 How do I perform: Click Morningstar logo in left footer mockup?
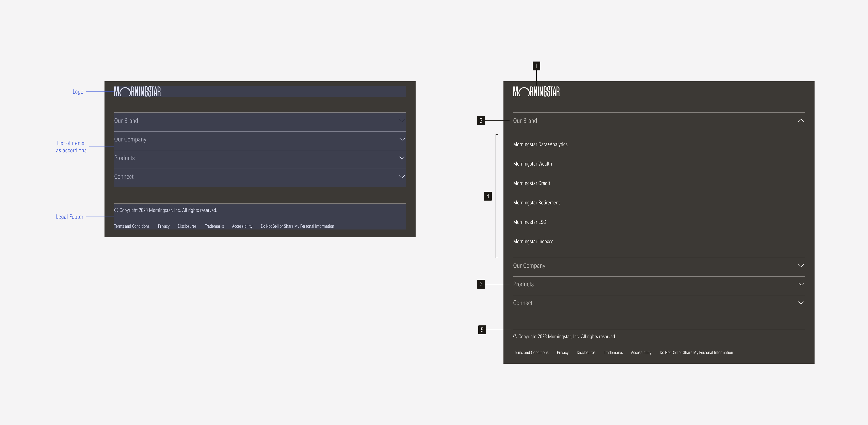pos(138,92)
